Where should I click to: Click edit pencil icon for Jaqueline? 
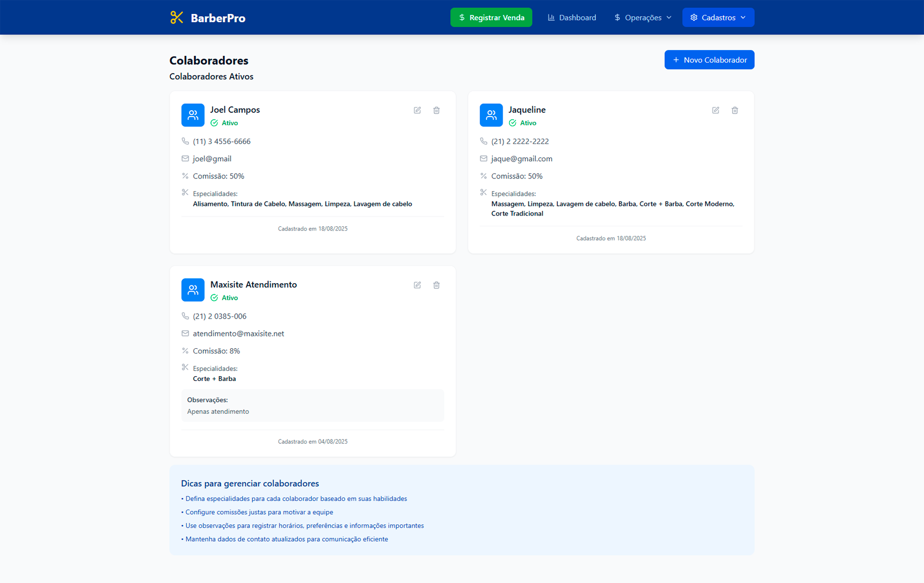pyautogui.click(x=716, y=110)
